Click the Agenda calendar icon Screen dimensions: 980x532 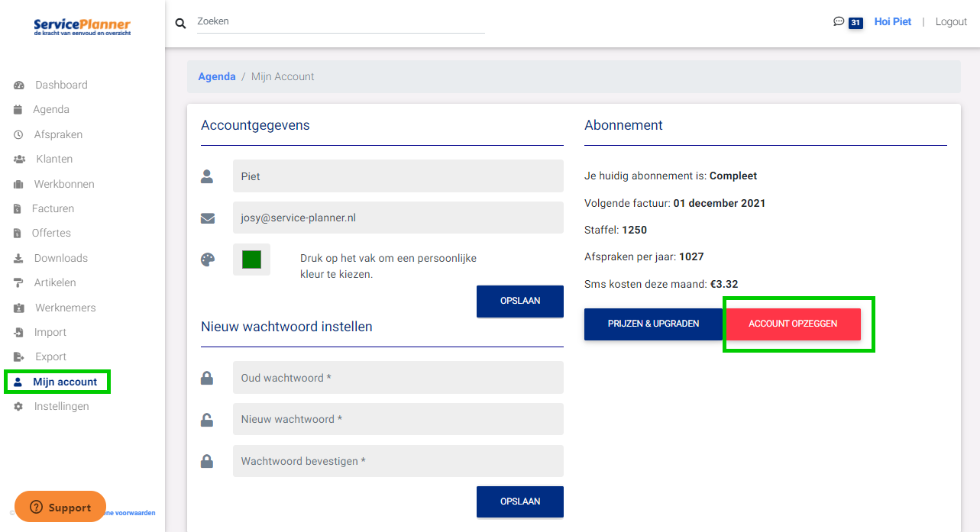(x=18, y=110)
